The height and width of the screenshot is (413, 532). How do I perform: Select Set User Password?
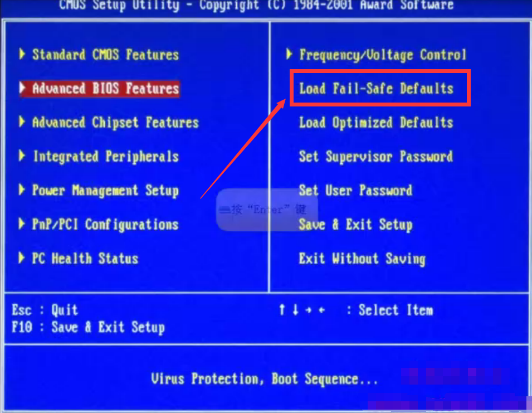(x=355, y=191)
